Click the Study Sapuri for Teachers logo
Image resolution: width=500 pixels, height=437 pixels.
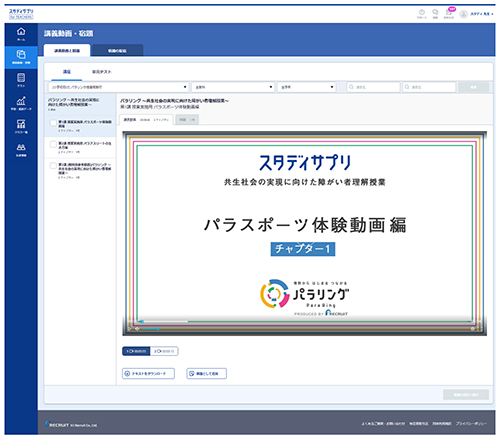click(x=21, y=14)
